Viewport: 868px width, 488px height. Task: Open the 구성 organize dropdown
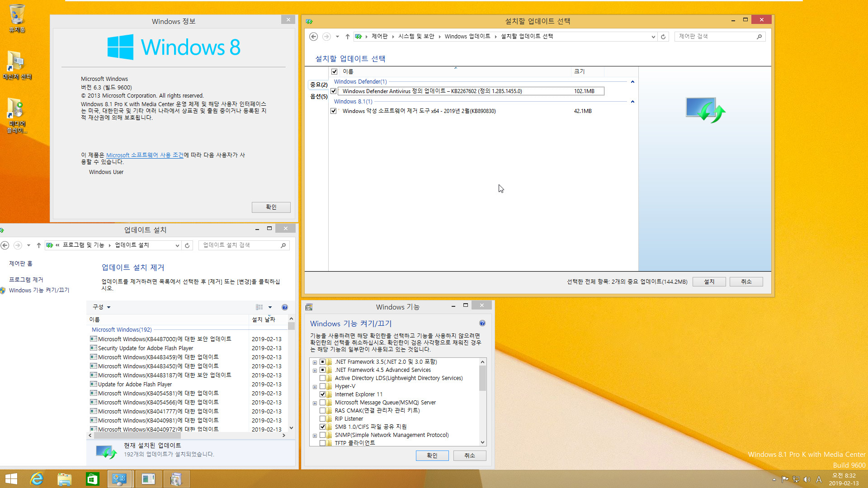pos(102,307)
